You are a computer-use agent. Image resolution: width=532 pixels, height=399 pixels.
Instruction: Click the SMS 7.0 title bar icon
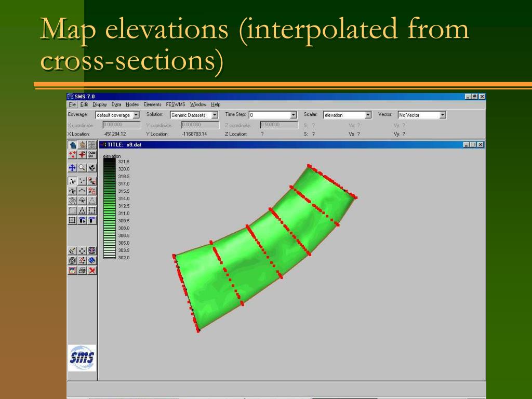click(70, 96)
